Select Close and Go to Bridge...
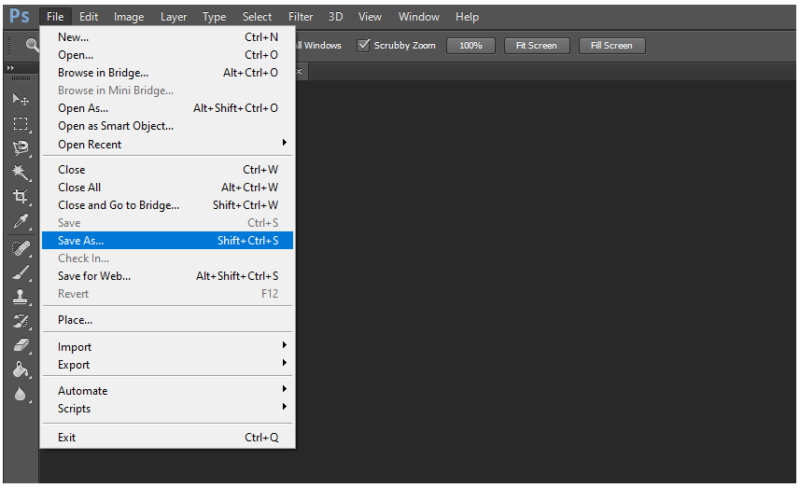This screenshot has height=488, width=800. pyautogui.click(x=167, y=205)
